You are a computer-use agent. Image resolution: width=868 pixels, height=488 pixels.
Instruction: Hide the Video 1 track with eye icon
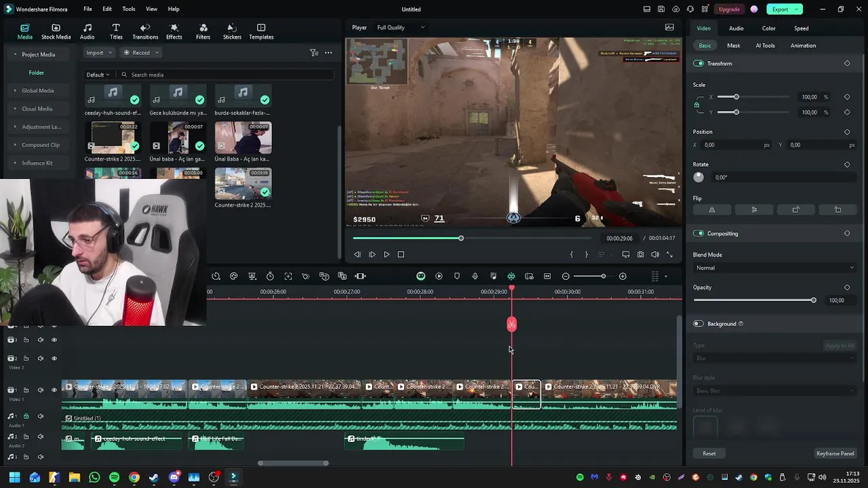[x=54, y=390]
